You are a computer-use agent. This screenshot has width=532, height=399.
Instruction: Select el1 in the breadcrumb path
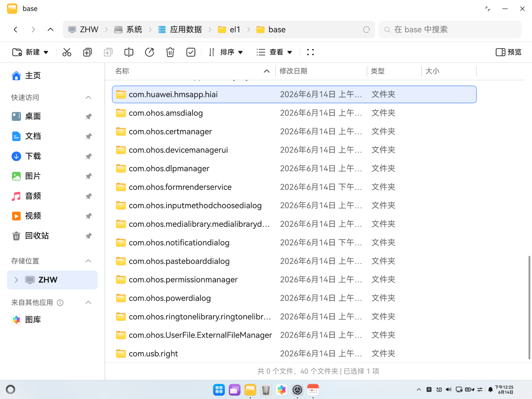click(x=229, y=30)
